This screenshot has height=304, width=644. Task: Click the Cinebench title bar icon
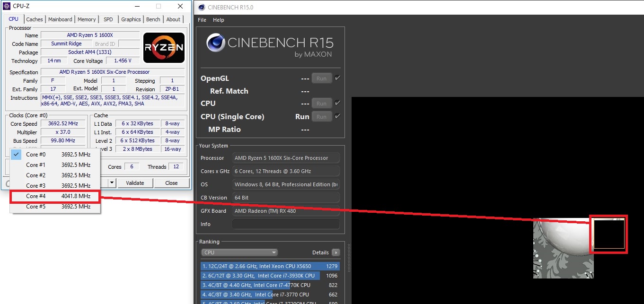pos(202,7)
